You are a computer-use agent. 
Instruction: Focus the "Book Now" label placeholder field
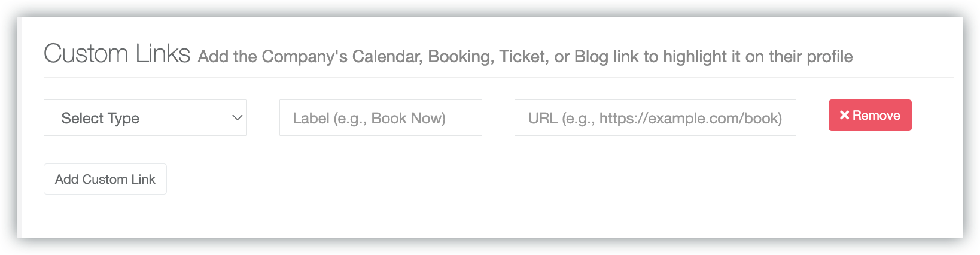(x=381, y=118)
